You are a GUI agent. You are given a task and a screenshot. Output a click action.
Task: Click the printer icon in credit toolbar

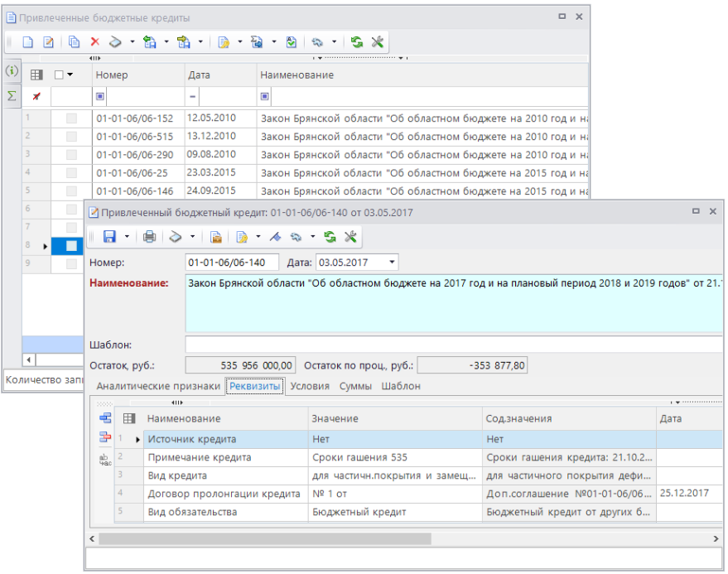(x=149, y=237)
